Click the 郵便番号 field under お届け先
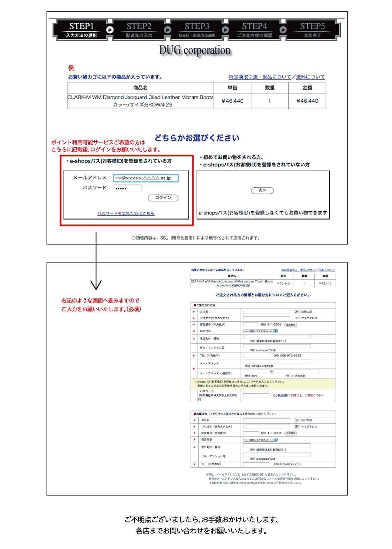Screen dimensions: 392x549 (251, 433)
